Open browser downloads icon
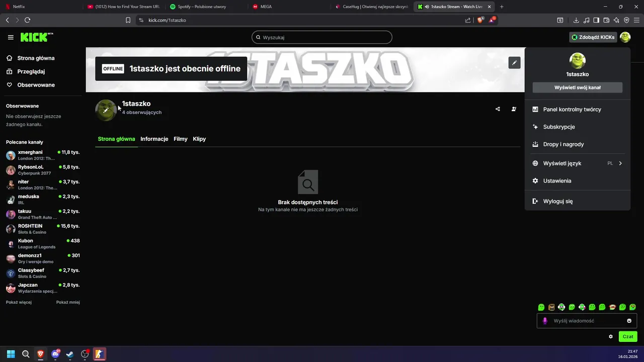The image size is (644, 362). coord(576,20)
